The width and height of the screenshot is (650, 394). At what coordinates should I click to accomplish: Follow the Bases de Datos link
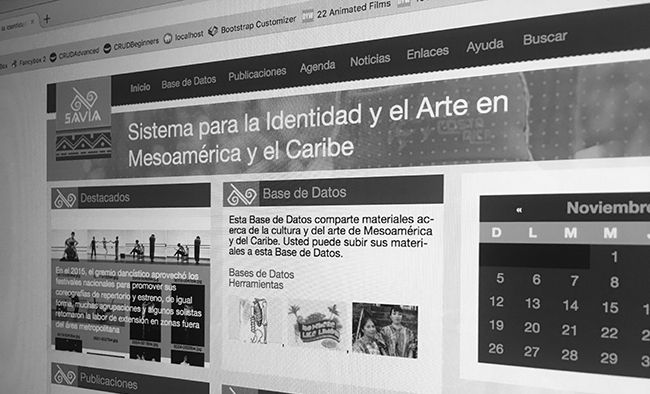point(261,274)
